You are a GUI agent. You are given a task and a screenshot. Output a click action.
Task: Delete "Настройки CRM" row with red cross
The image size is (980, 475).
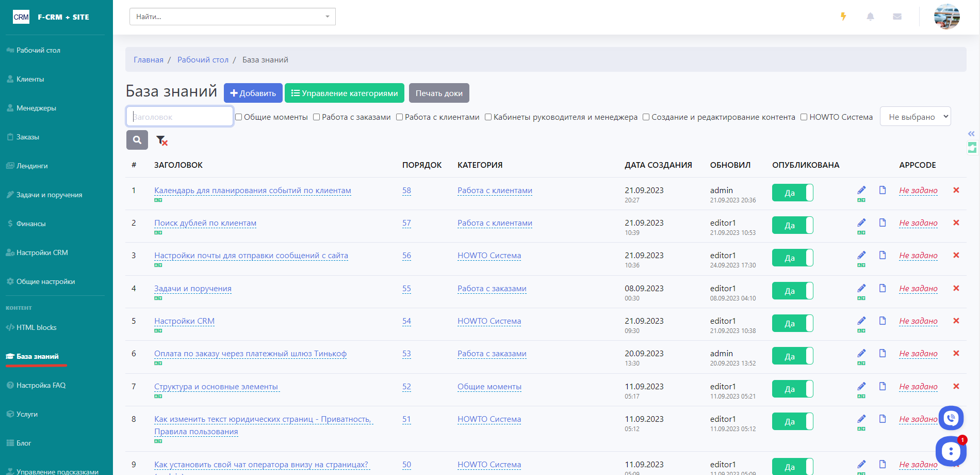coord(956,321)
